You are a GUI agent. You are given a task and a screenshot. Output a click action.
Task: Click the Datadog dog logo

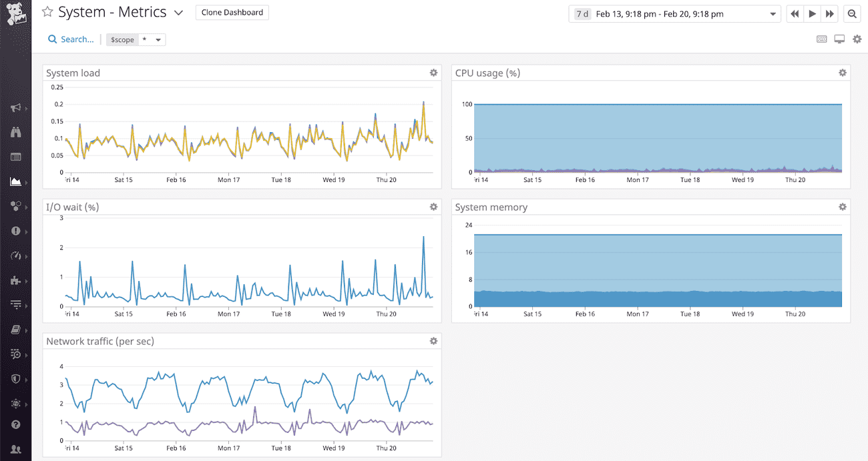(15, 15)
